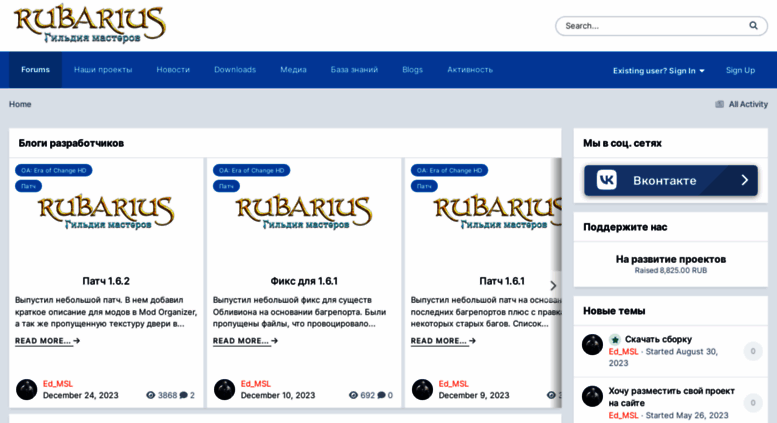Click READ MORE under Фикс для 1.6.1
Image resolution: width=777 pixels, height=423 pixels.
click(245, 341)
